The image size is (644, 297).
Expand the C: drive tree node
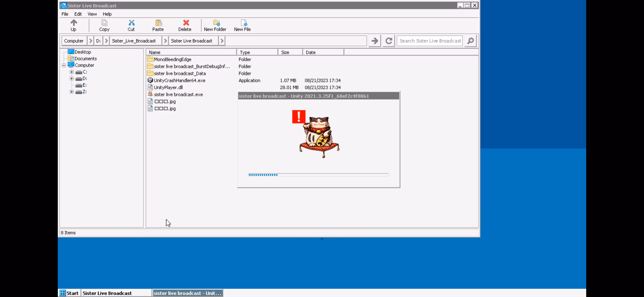pyautogui.click(x=72, y=72)
